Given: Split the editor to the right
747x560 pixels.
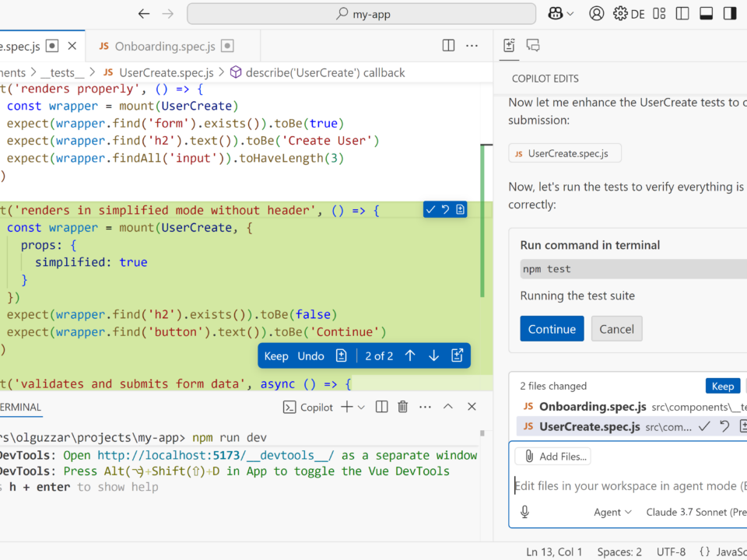Looking at the screenshot, I should click(x=448, y=46).
